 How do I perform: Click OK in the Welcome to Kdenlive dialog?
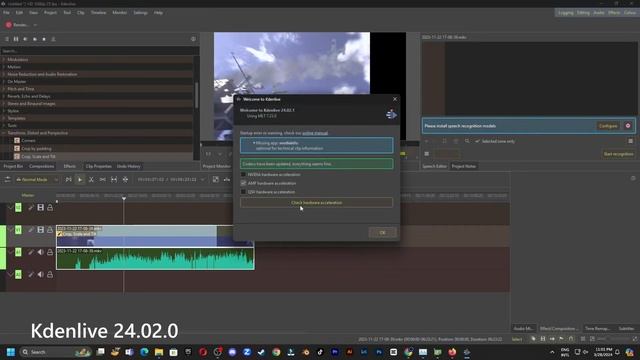coord(382,233)
